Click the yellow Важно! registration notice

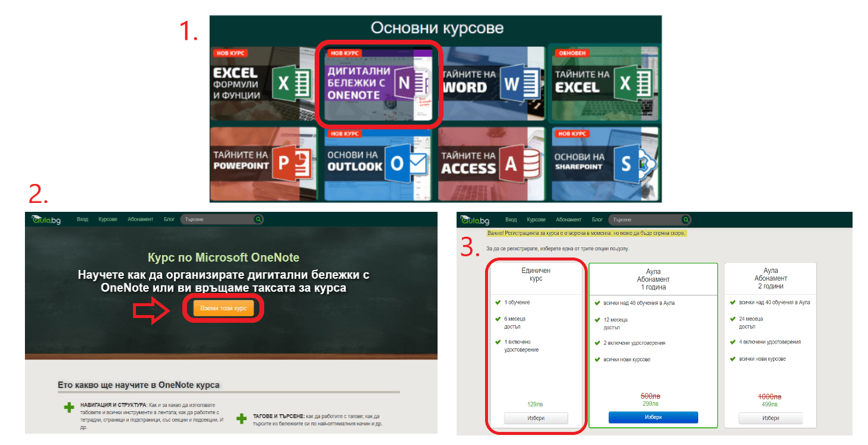(586, 233)
